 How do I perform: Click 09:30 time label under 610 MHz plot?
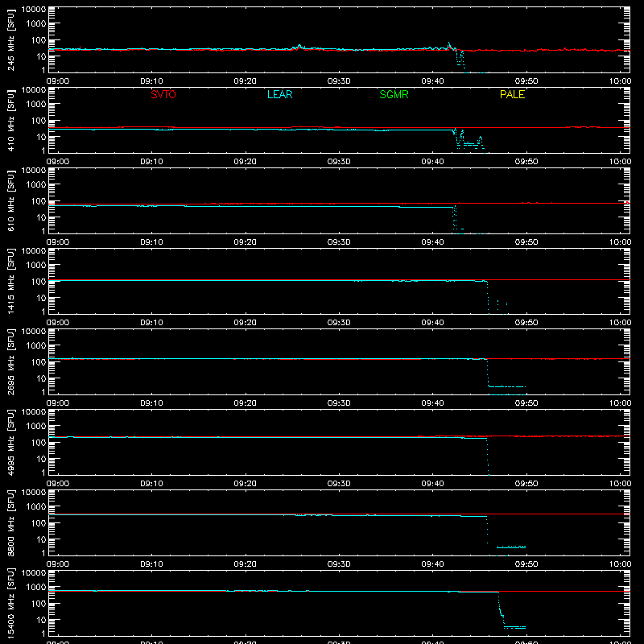[339, 242]
